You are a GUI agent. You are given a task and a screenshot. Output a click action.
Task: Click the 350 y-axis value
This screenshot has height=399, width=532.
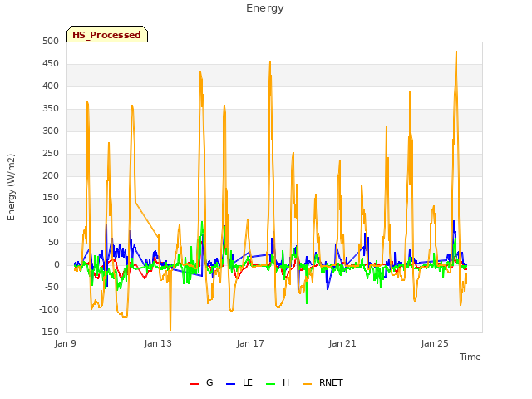coord(51,108)
